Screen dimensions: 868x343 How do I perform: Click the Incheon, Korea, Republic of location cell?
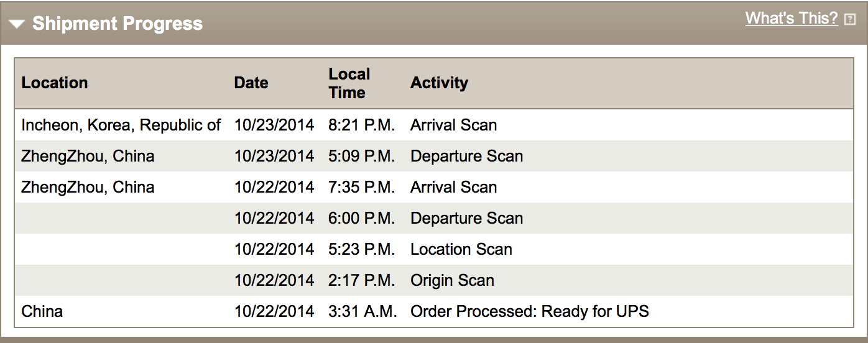point(121,125)
